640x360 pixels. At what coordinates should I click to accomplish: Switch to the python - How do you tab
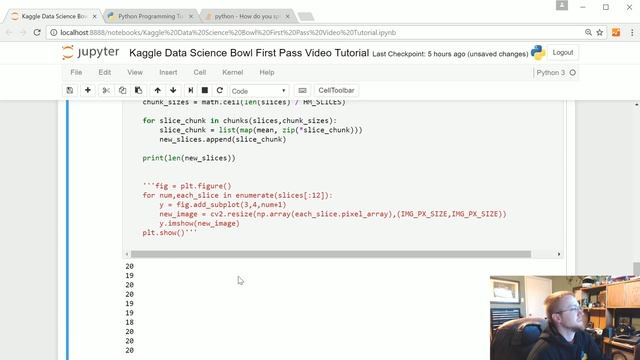247,16
